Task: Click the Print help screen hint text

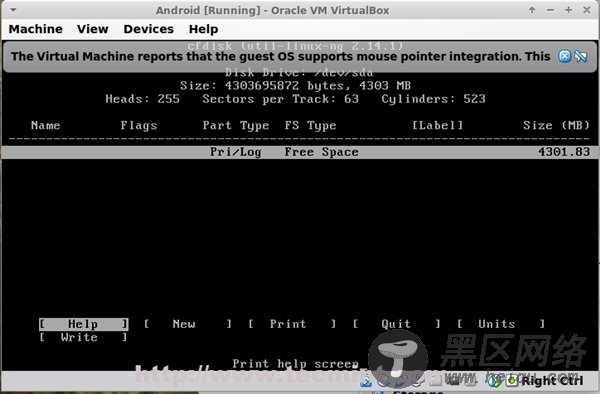Action: (295, 364)
